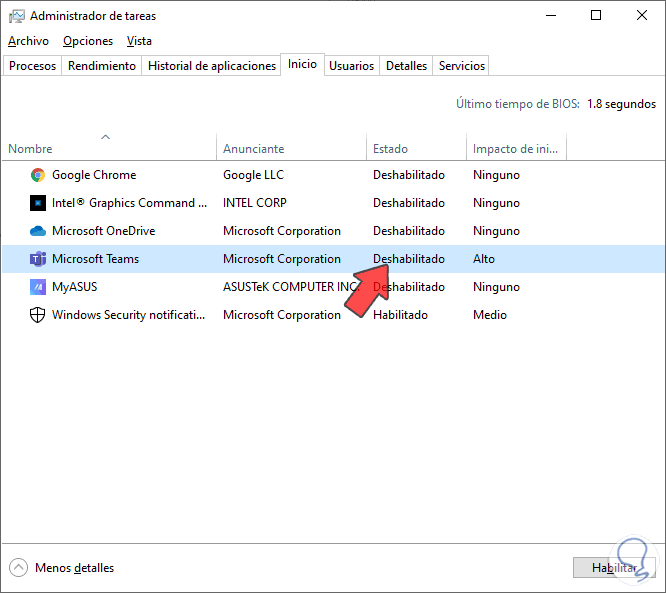Select the Inicio tab
Viewport: 666px width, 593px height.
coord(302,64)
